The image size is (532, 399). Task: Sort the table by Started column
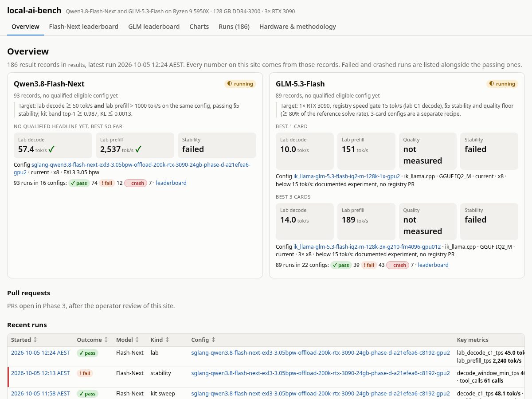click(x=24, y=340)
